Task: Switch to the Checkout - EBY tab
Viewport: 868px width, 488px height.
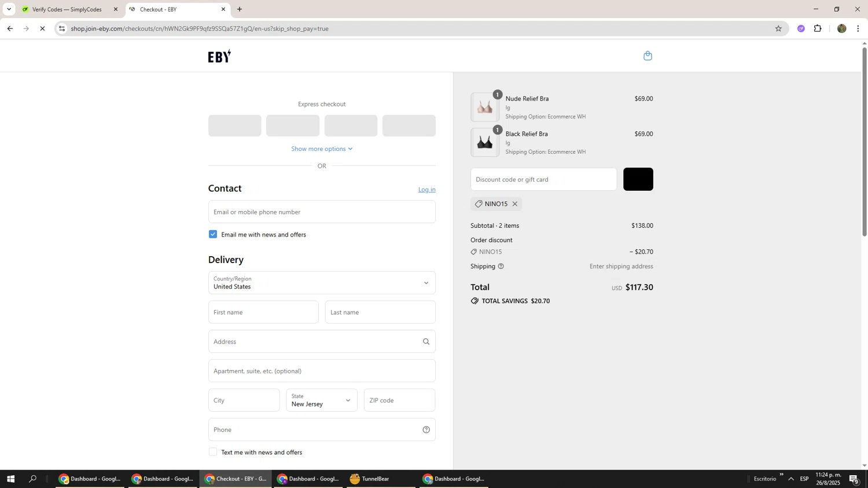Action: [178, 9]
